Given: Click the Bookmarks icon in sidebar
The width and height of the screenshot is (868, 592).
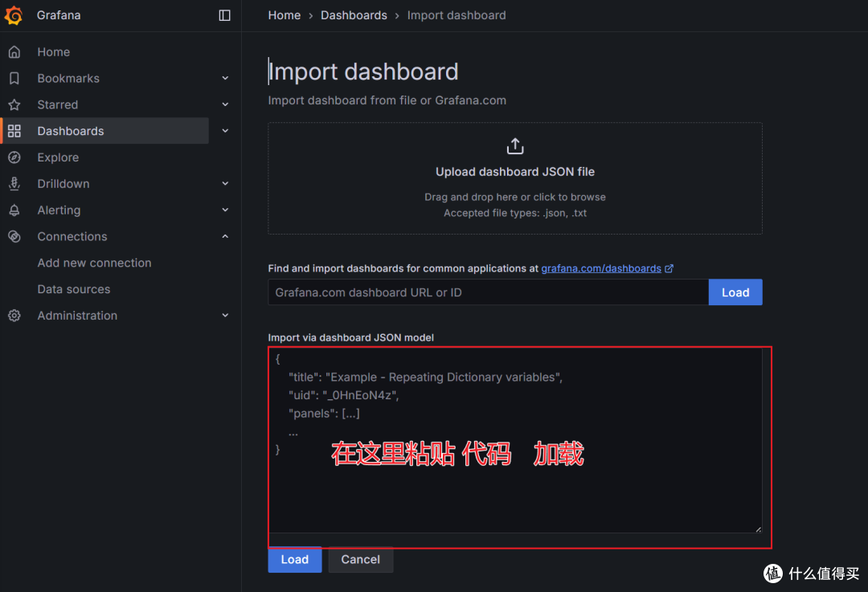Looking at the screenshot, I should click(14, 79).
